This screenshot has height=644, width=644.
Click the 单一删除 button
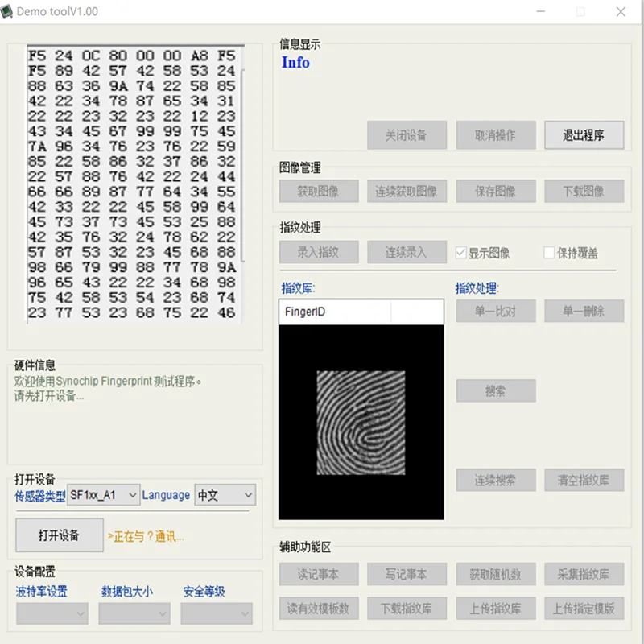tap(584, 311)
